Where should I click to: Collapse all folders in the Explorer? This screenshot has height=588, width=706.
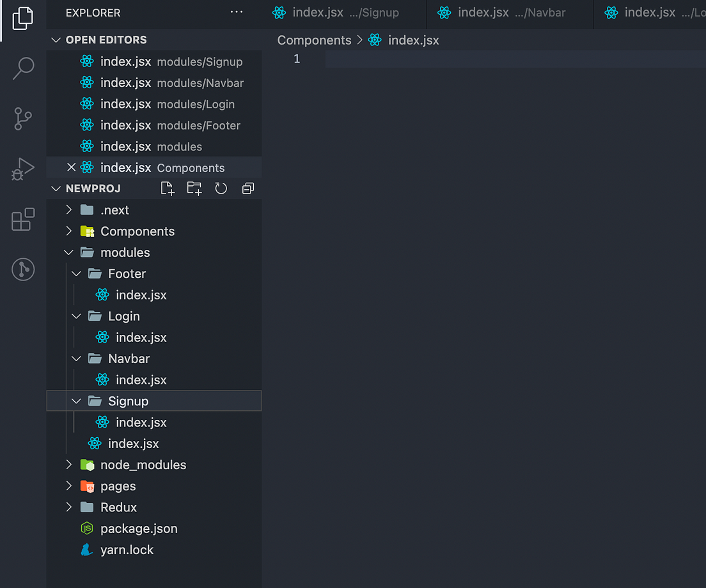coord(248,188)
